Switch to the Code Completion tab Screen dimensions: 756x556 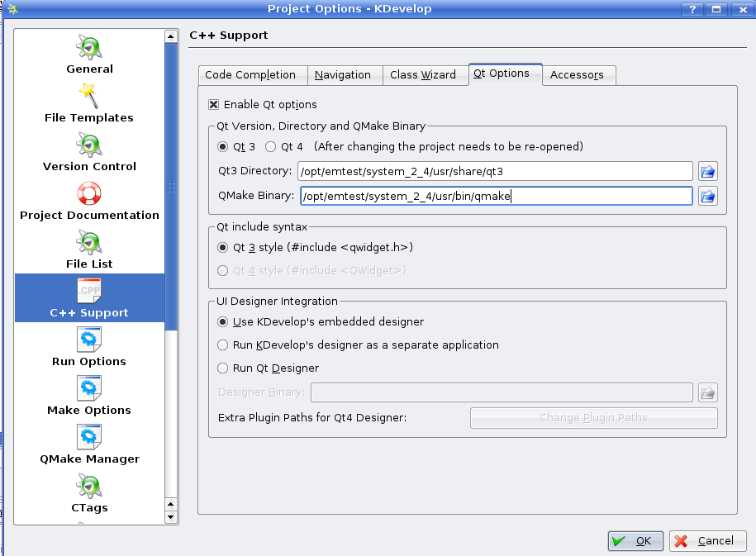(x=250, y=75)
